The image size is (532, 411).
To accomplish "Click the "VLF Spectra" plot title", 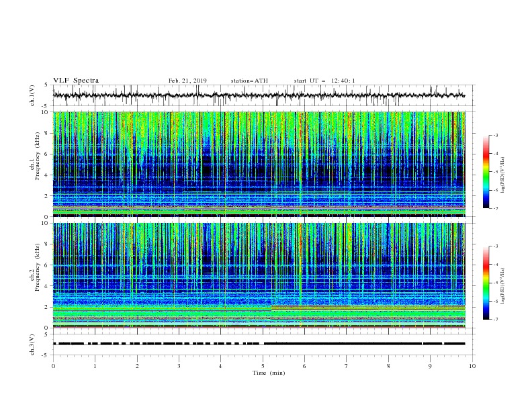I will click(76, 81).
